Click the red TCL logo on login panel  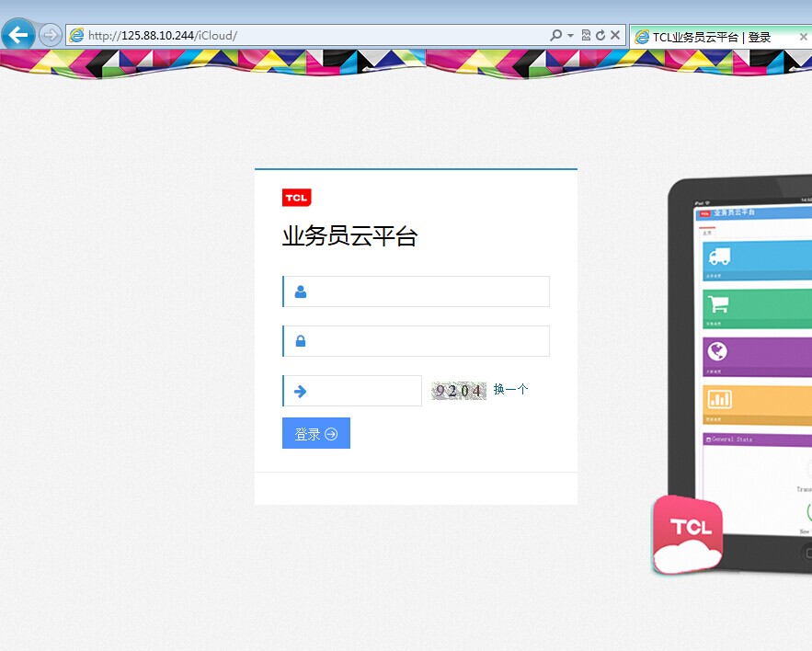tap(296, 198)
